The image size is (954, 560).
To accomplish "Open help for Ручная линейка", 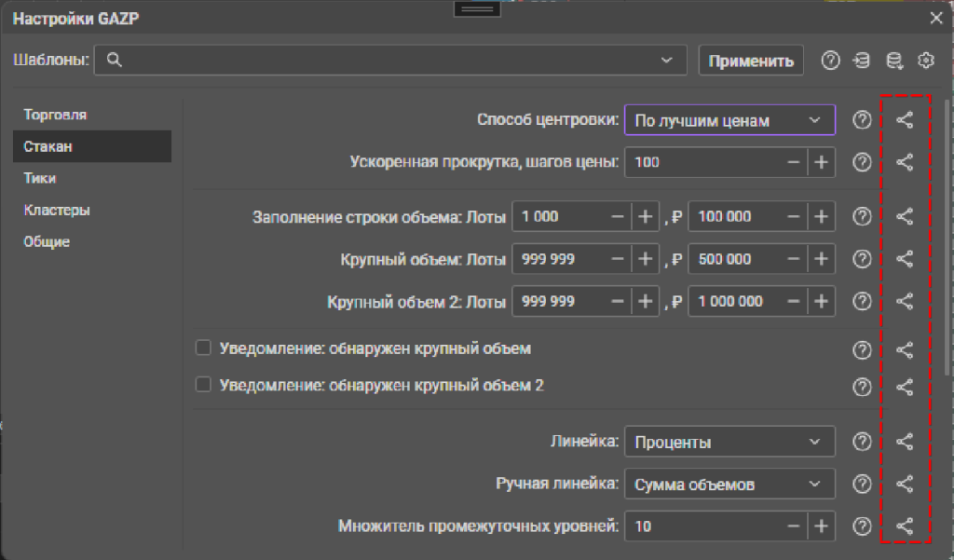I will click(862, 484).
